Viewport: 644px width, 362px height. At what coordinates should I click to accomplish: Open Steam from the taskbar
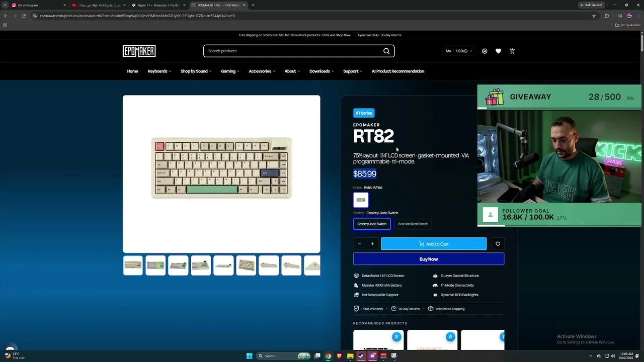point(361,356)
